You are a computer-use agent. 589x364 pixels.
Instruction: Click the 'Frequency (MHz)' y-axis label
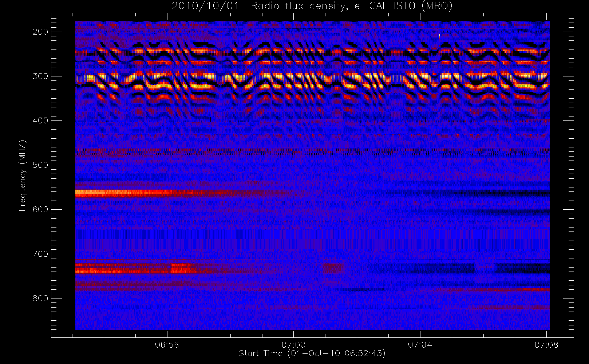23,175
